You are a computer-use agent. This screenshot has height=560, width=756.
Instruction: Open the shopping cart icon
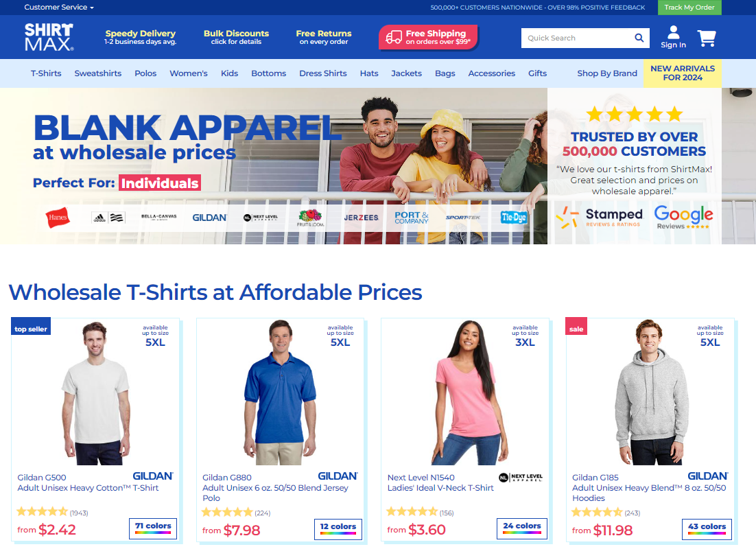707,38
